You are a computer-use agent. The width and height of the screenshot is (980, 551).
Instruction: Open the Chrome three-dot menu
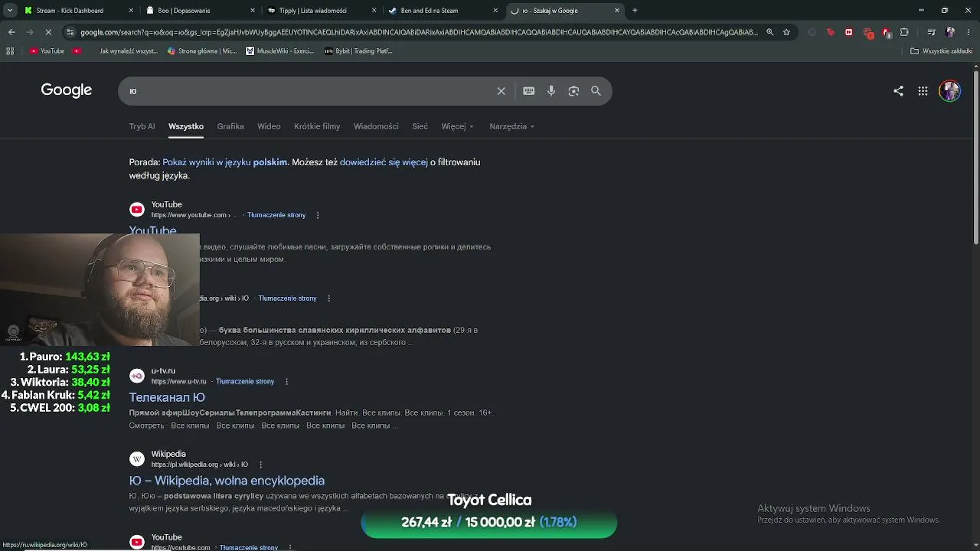(969, 32)
